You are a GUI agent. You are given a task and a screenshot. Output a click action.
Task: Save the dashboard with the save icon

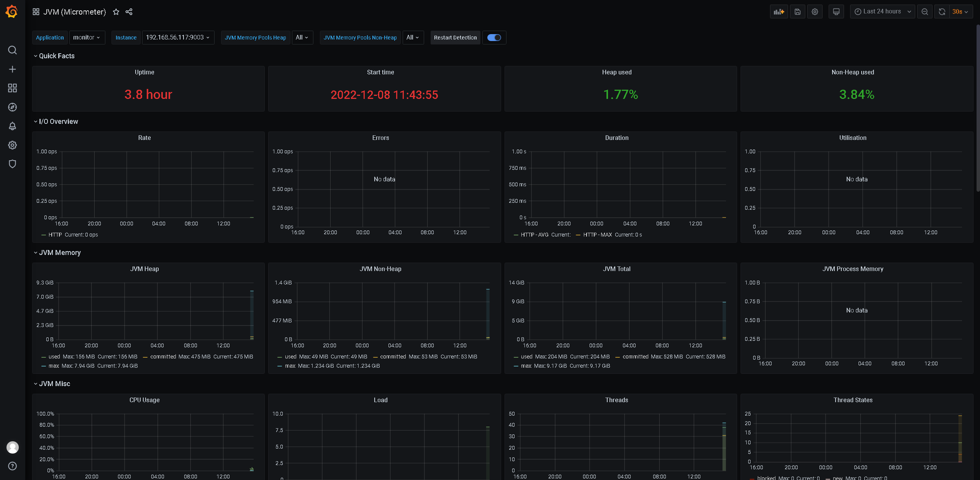tap(798, 12)
